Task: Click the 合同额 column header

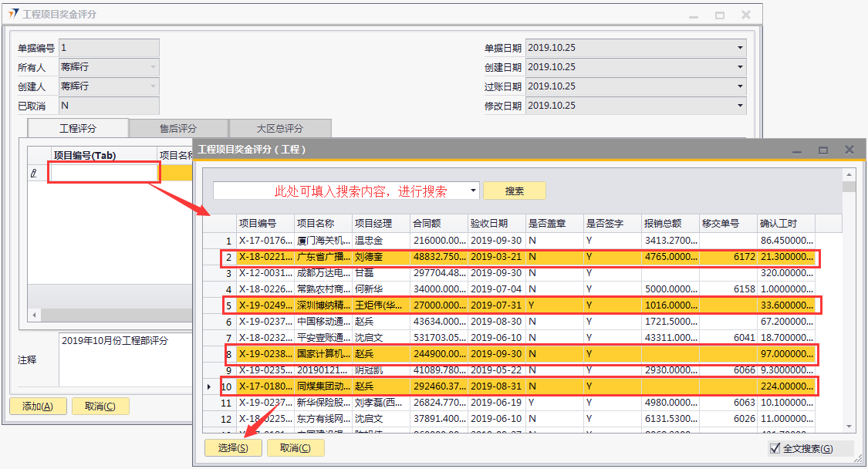Action: [x=438, y=224]
